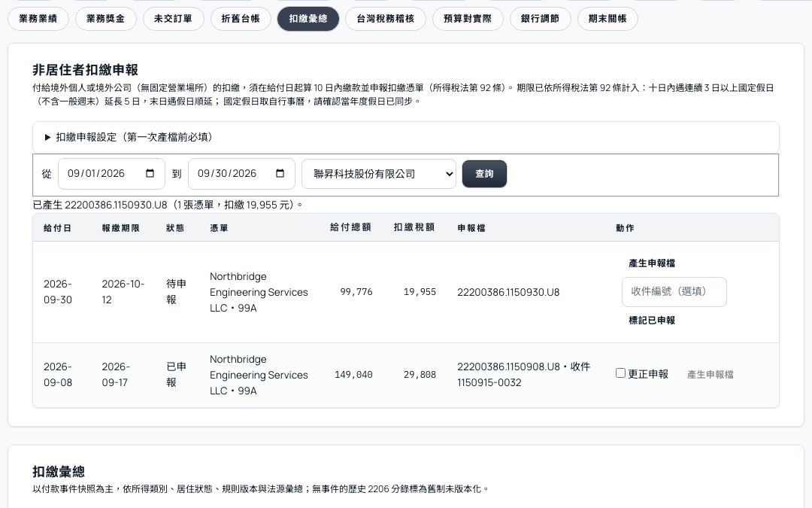The image size is (812, 508).
Task: Click 標記已申報 for the 2026-09-30 row
Action: pyautogui.click(x=651, y=321)
